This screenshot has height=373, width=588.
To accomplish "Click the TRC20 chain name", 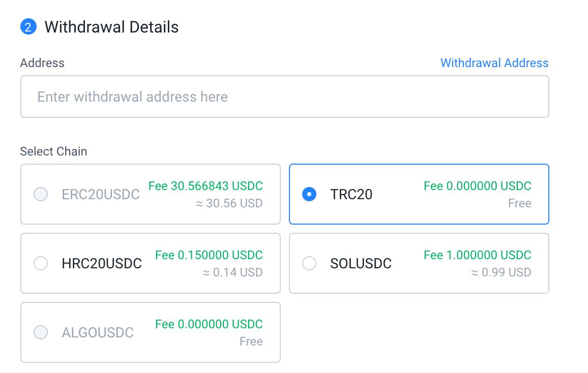I will click(x=351, y=195).
